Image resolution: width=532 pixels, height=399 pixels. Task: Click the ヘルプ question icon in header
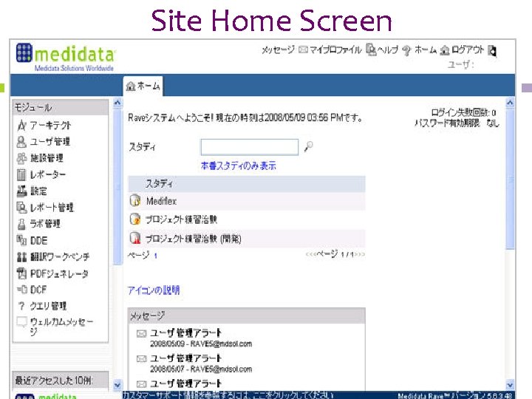click(406, 50)
